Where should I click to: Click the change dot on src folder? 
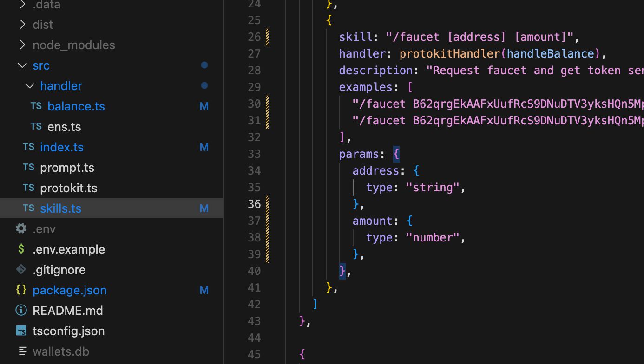[x=204, y=65]
